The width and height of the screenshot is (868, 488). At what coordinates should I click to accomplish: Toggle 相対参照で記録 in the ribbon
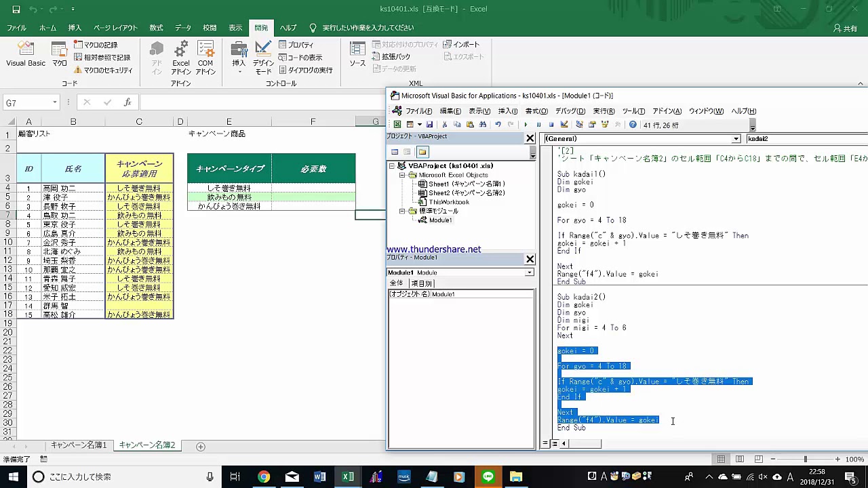[102, 58]
